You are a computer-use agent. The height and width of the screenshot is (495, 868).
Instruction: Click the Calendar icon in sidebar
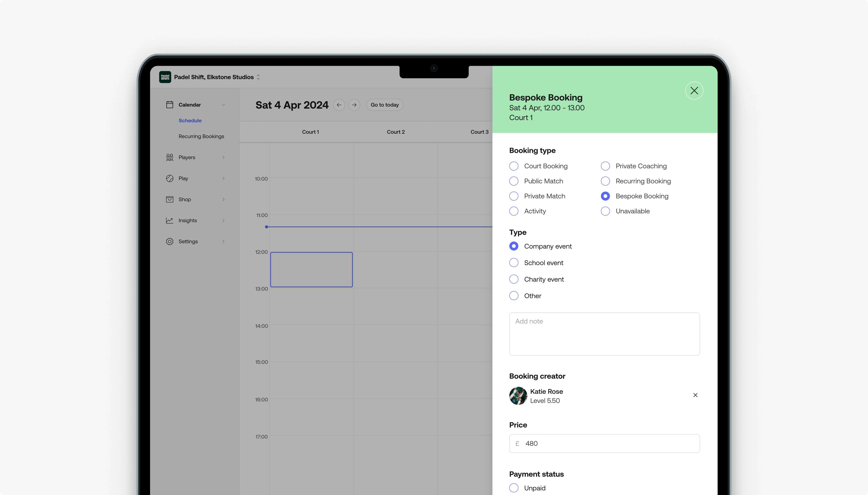169,105
